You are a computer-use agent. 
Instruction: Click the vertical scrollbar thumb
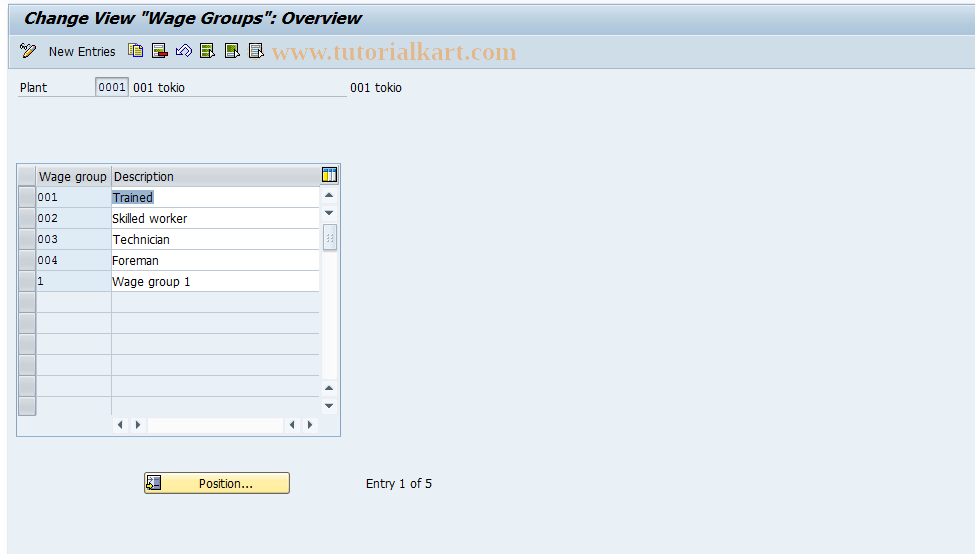click(x=330, y=238)
